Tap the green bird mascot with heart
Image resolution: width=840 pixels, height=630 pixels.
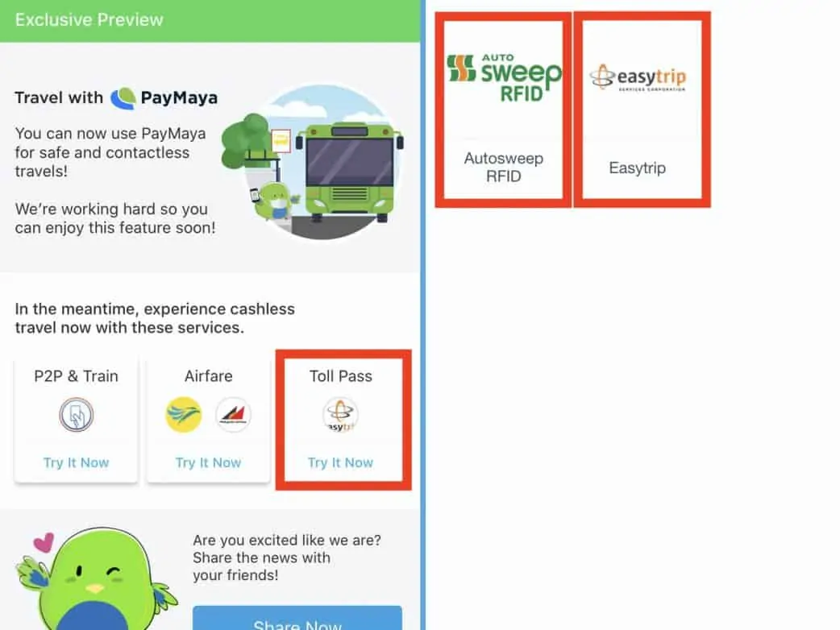point(97,579)
